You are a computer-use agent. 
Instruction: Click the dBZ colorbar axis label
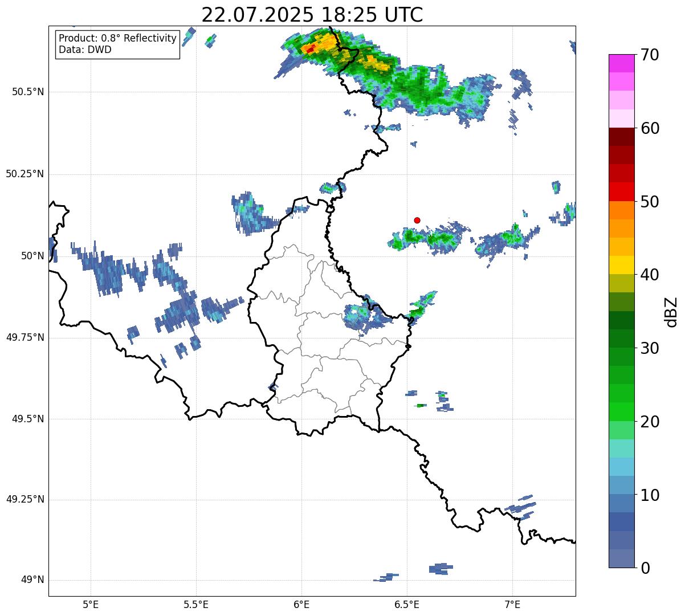tap(671, 312)
